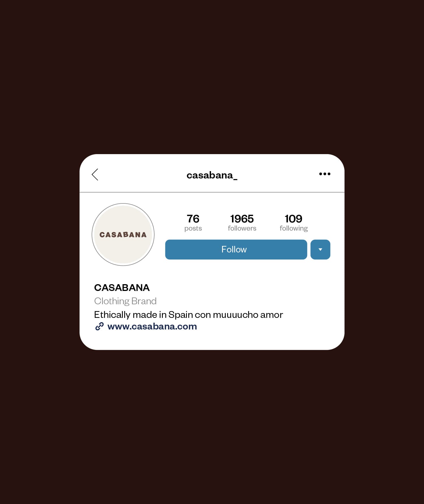The height and width of the screenshot is (504, 424).
Task: Click the Clothing Brand category label
Action: (125, 301)
